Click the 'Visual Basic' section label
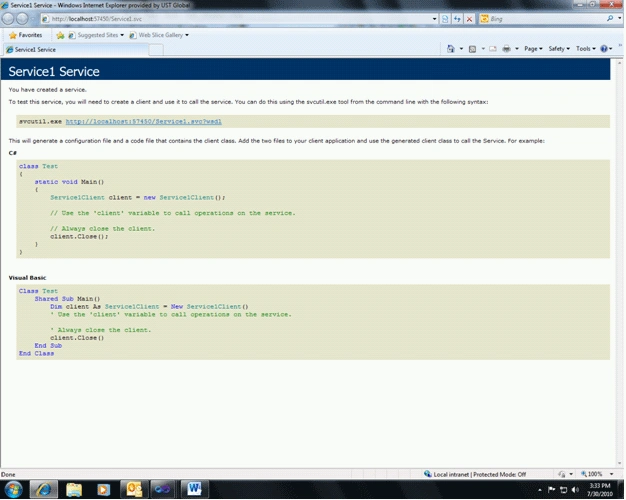This screenshot has height=500, width=626. pyautogui.click(x=27, y=278)
